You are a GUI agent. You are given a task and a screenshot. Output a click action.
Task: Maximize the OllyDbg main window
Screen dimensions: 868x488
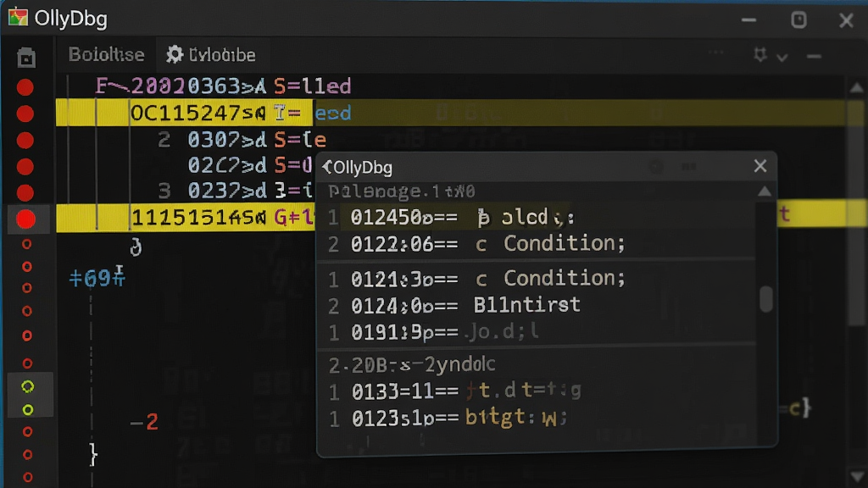tap(798, 20)
